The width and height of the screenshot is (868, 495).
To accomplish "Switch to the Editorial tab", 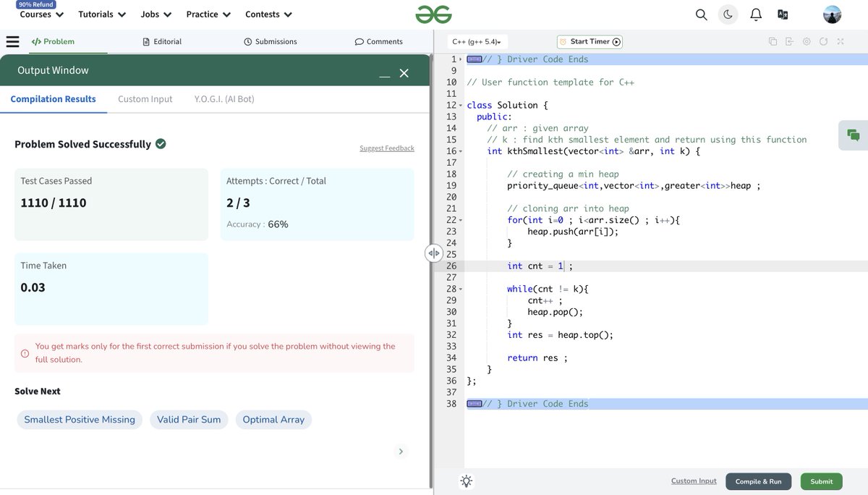I will (x=162, y=42).
